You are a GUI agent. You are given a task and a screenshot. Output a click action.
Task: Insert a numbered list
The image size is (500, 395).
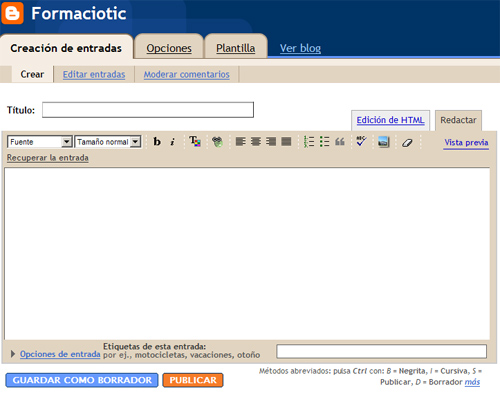pyautogui.click(x=309, y=142)
